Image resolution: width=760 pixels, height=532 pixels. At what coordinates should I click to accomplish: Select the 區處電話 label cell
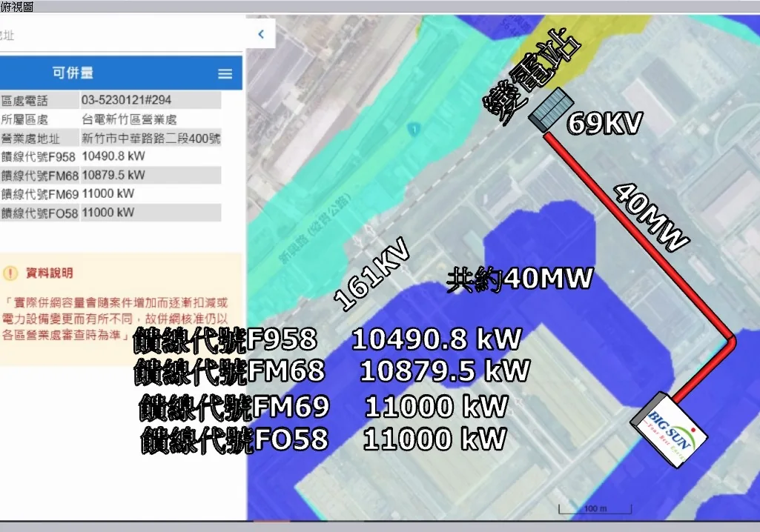24,101
